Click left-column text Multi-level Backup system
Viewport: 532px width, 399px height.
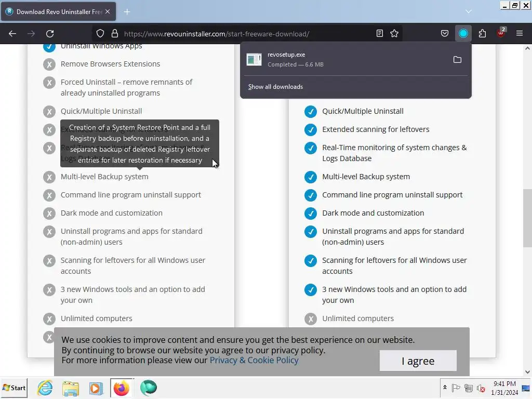(104, 177)
